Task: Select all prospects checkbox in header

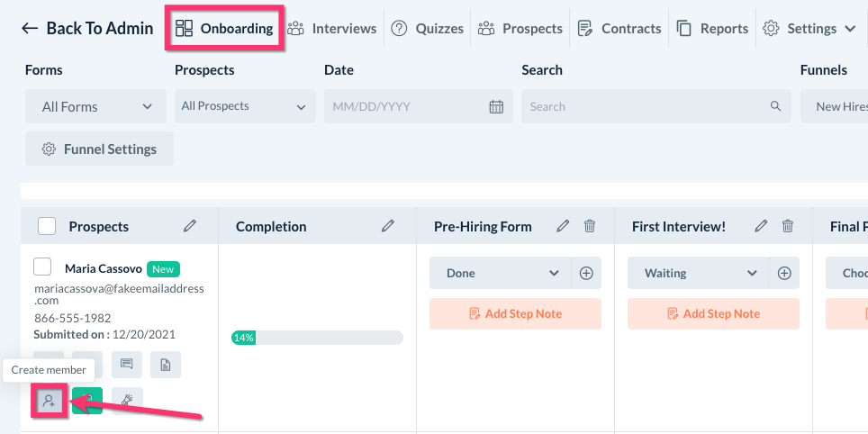Action: (47, 226)
